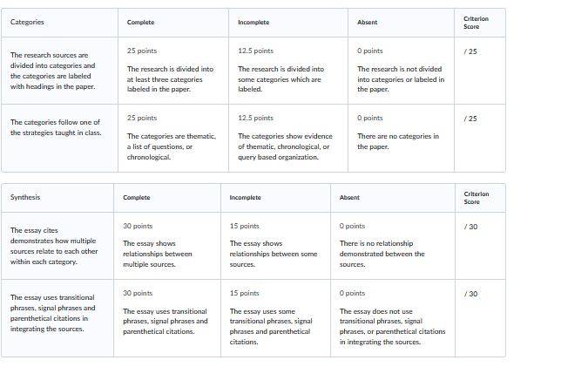588x367 pixels.
Task: Choose 0 points 'There are no categories in the paper'
Action: [x=402, y=138]
